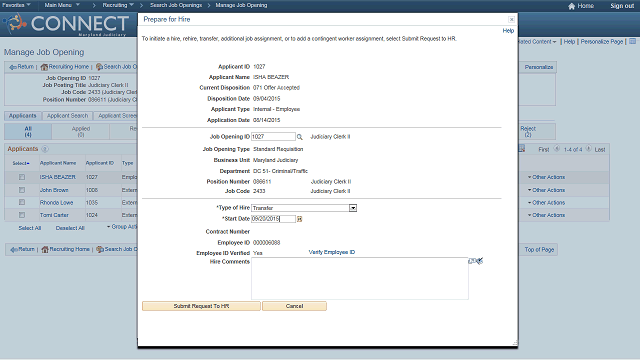Viewport: 640px width, 360px height.
Task: Click the Personalize button in background page
Action: point(539,67)
